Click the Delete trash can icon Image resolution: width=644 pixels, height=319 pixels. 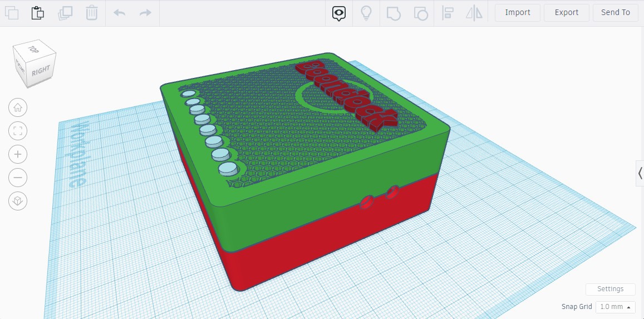pos(92,13)
